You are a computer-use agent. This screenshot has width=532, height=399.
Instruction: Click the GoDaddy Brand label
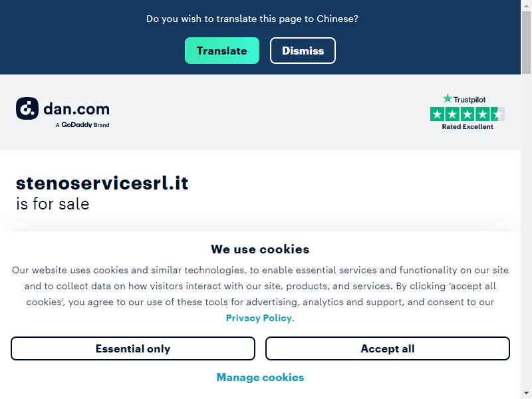[x=82, y=125]
